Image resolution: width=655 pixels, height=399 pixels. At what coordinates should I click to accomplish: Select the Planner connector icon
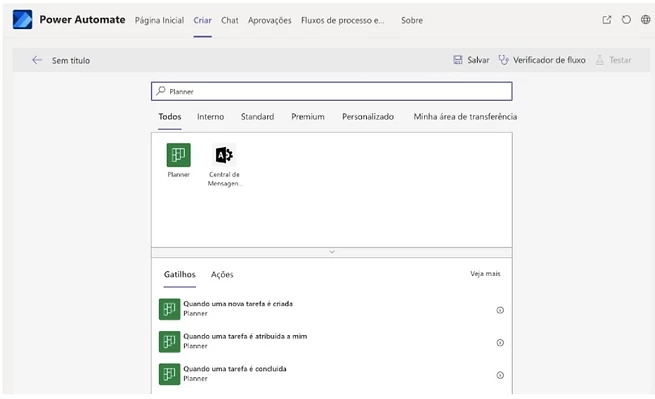coord(178,155)
